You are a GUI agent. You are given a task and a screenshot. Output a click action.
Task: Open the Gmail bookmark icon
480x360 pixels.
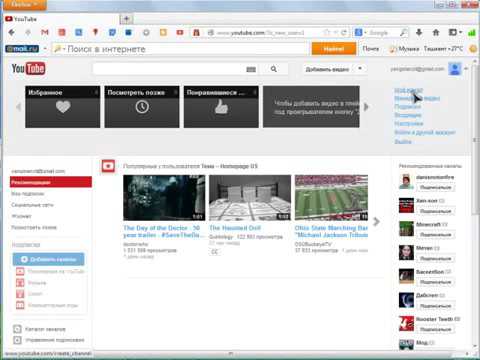45,32
